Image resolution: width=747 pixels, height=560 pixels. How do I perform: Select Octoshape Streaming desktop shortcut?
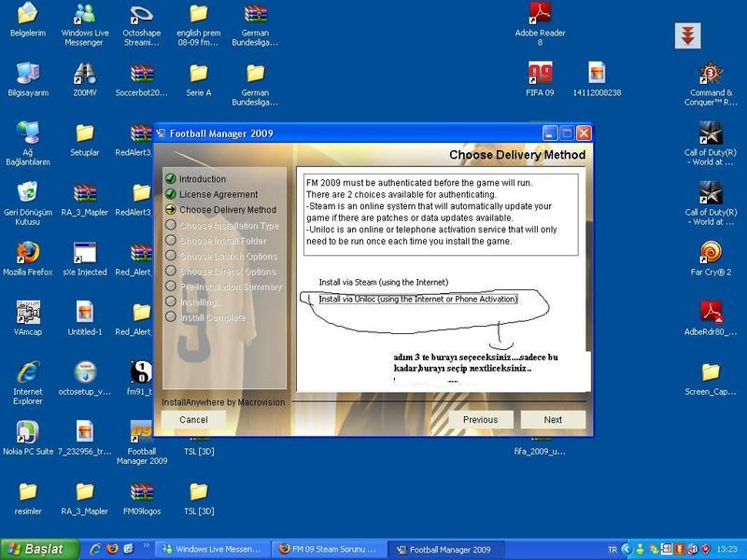point(142,25)
